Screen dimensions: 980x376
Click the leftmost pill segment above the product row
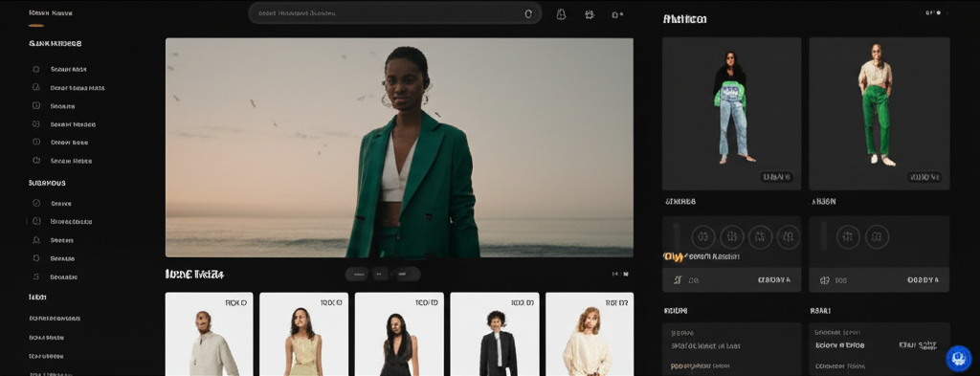coord(358,275)
